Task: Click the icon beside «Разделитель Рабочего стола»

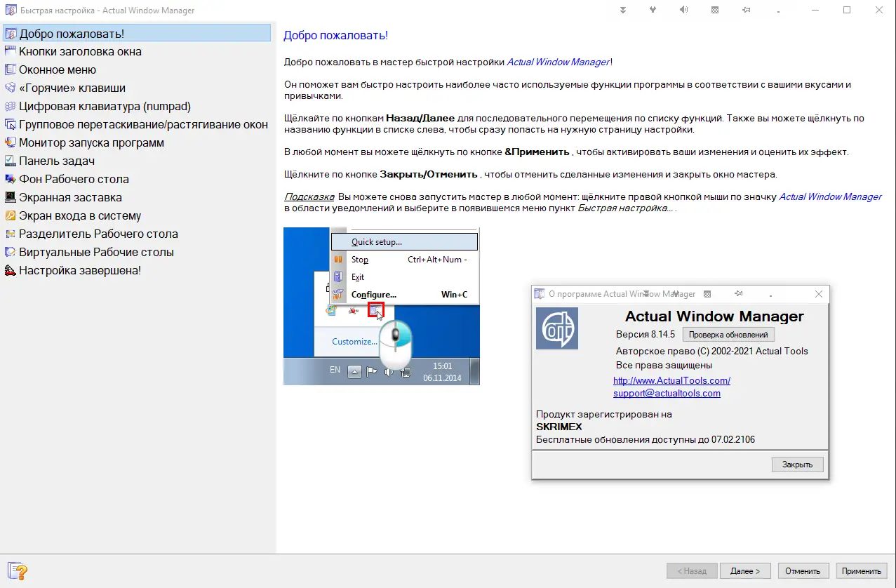Action: (10, 234)
